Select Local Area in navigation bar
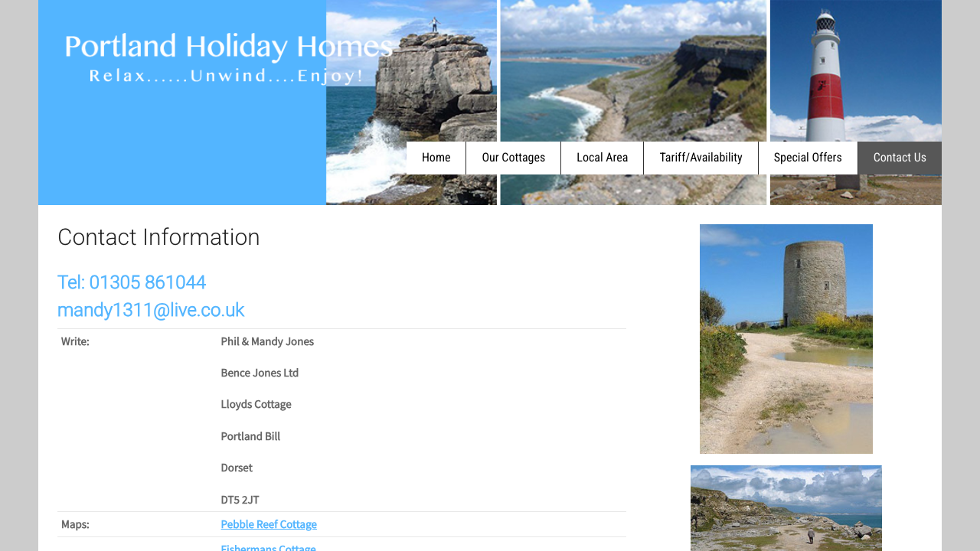The width and height of the screenshot is (980, 551). click(602, 158)
